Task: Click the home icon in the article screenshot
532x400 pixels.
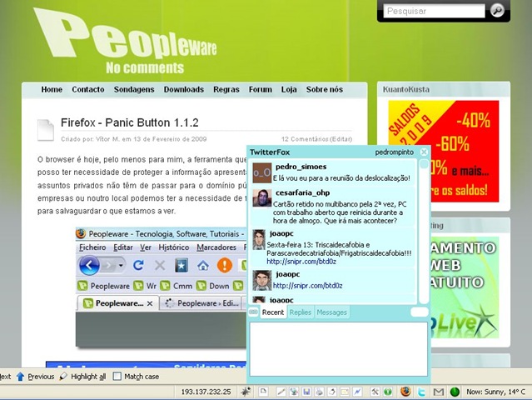Action: click(x=203, y=266)
